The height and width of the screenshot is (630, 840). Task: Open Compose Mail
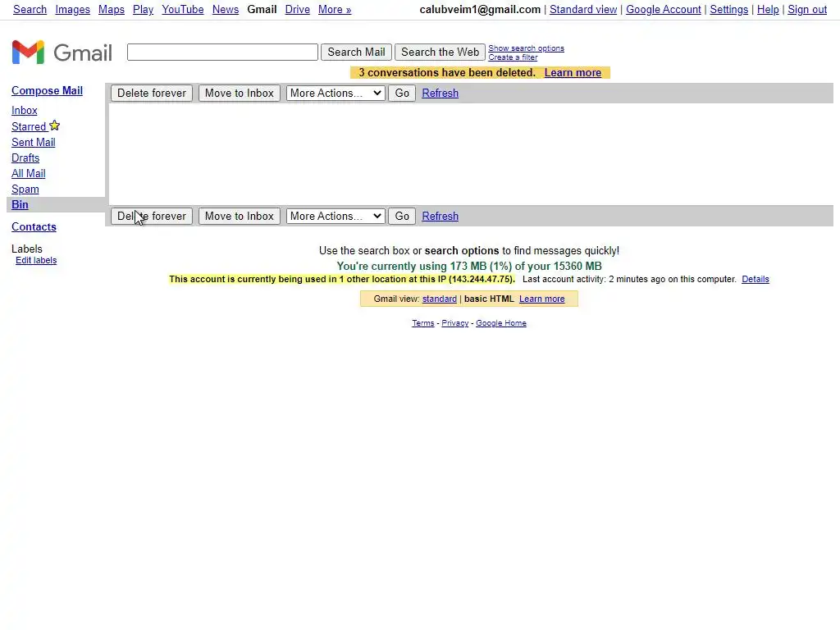pos(47,90)
